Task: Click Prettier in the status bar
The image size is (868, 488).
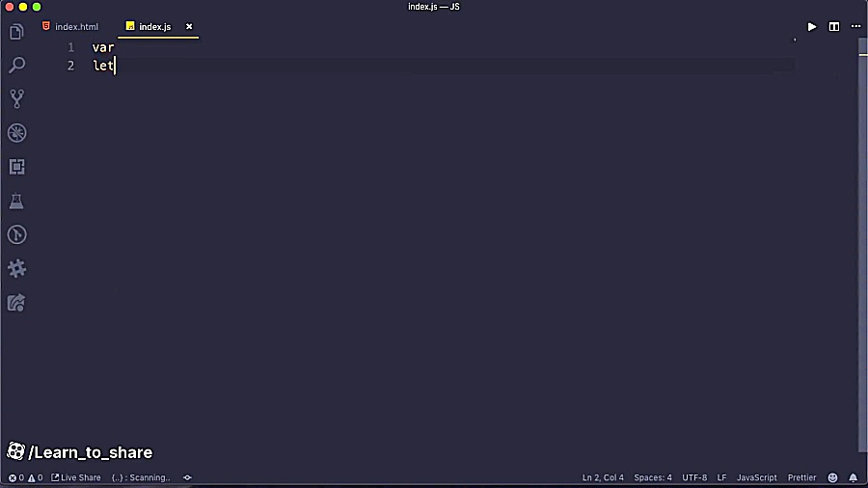Action: pyautogui.click(x=801, y=477)
